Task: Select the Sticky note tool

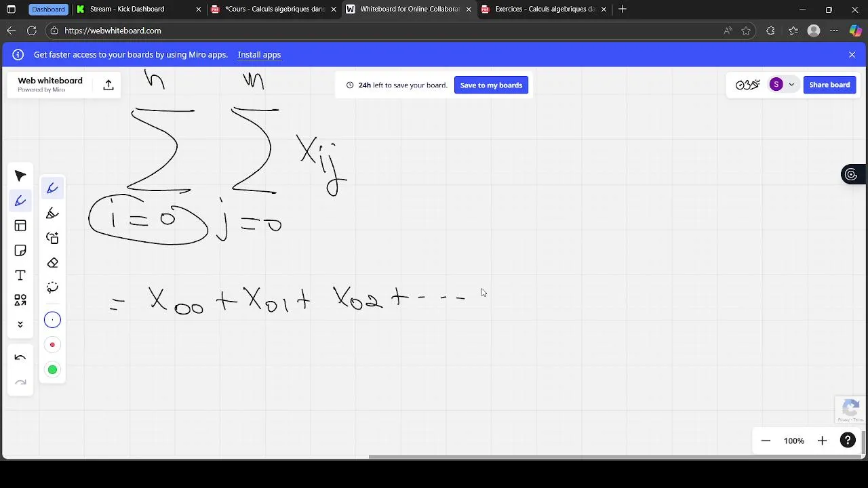Action: (x=20, y=251)
